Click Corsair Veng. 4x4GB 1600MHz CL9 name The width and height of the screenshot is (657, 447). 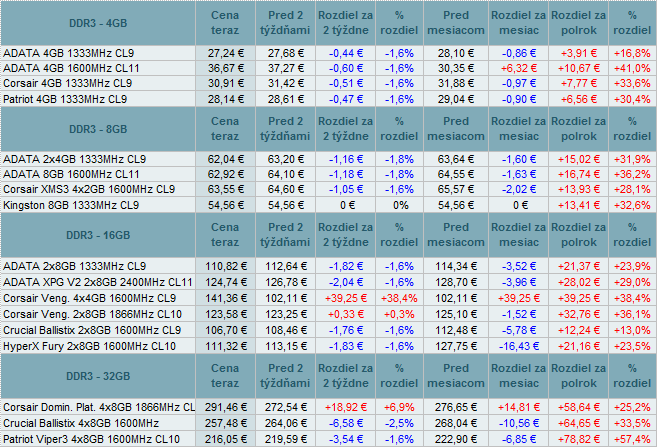coord(89,298)
